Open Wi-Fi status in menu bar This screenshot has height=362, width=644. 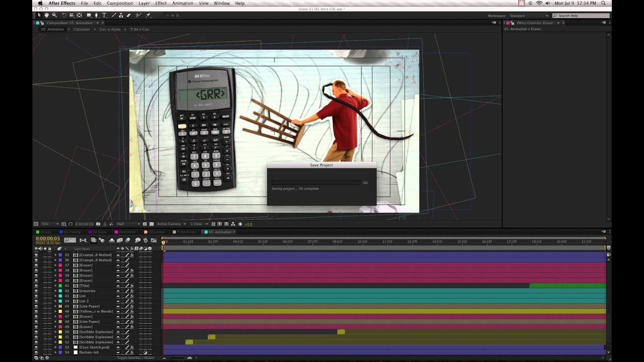[539, 3]
